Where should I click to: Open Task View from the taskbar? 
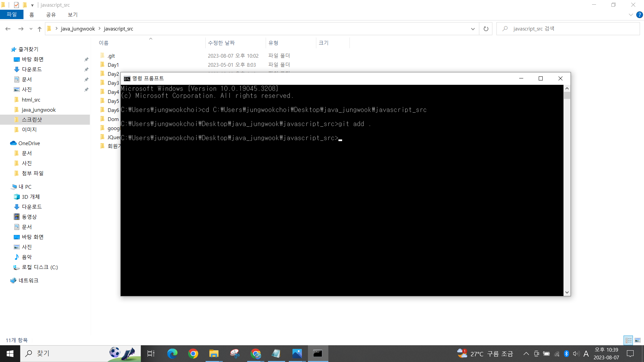point(151,354)
